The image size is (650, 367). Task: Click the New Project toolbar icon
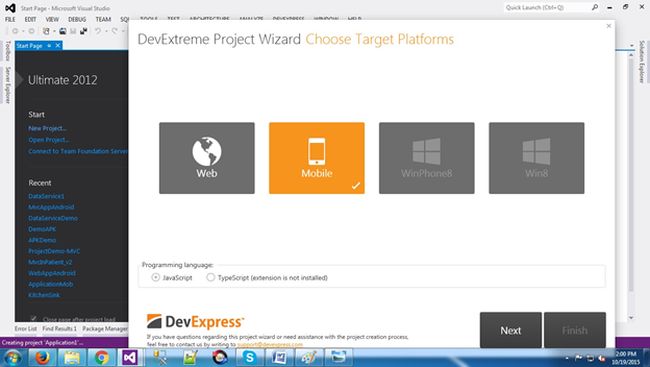tap(46, 31)
